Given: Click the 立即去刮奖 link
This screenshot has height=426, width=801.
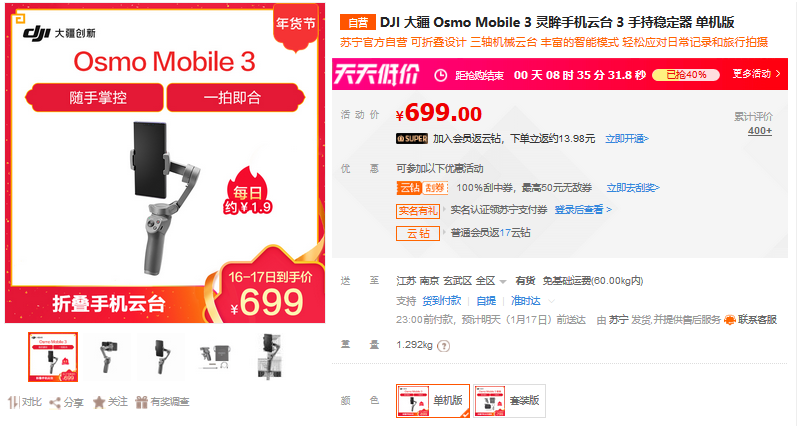Looking at the screenshot, I should (x=633, y=188).
